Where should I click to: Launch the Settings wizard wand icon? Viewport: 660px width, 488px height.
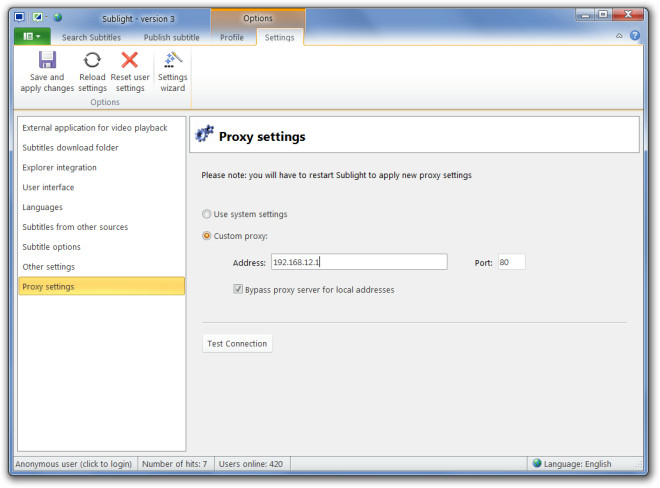(x=173, y=60)
